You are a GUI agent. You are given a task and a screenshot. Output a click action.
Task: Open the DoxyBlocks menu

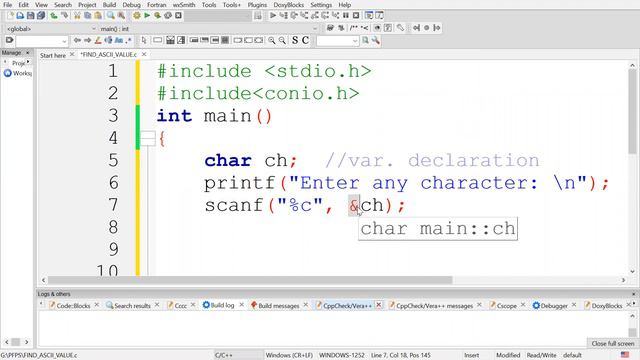pyautogui.click(x=289, y=5)
